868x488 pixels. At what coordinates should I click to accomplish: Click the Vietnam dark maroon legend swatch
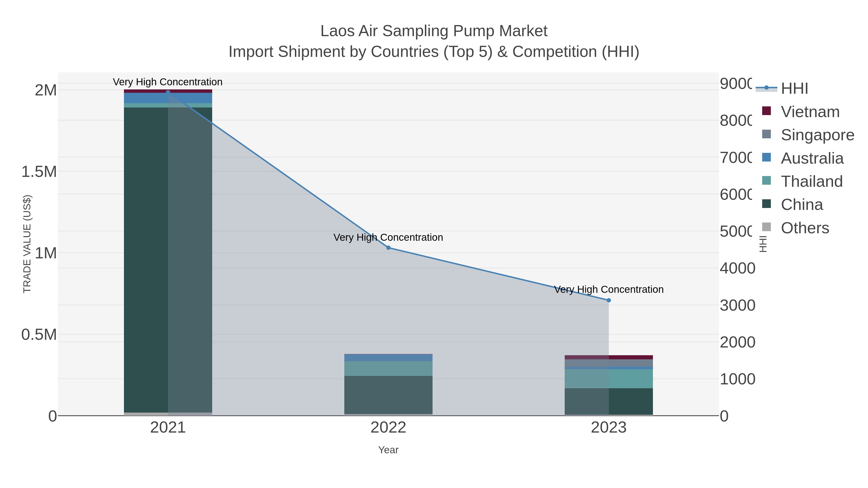pos(766,111)
